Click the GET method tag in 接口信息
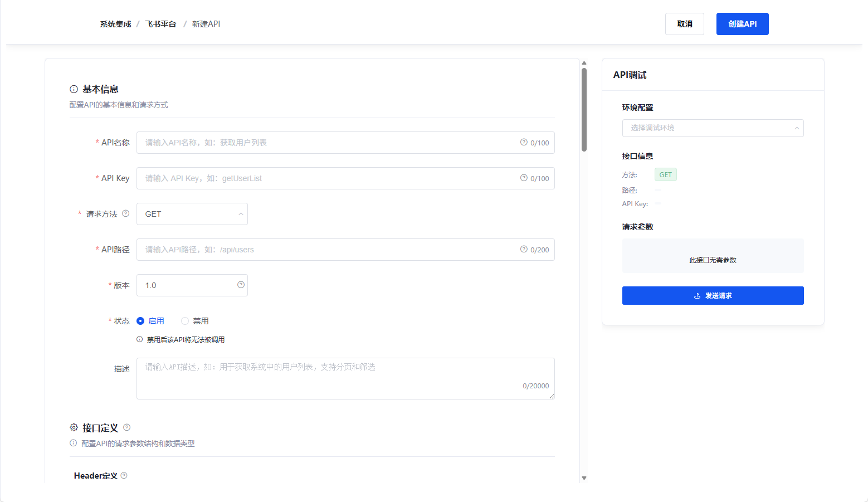Viewport: 868px width, 502px height. click(x=665, y=174)
